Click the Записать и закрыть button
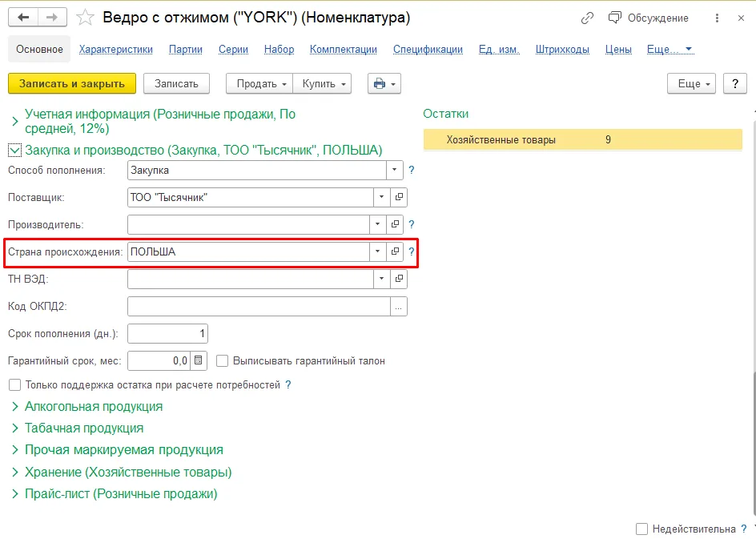756x539 pixels. click(72, 84)
